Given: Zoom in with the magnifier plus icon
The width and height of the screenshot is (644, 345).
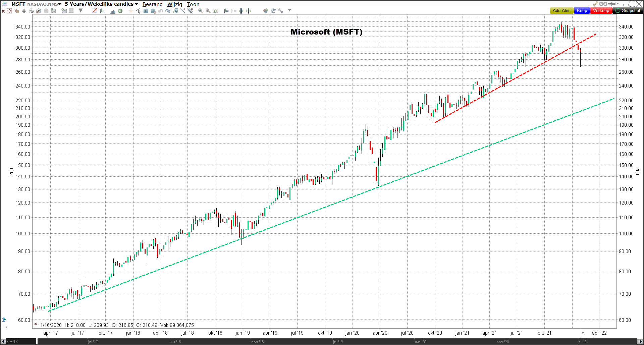Looking at the screenshot, I should click(201, 11).
